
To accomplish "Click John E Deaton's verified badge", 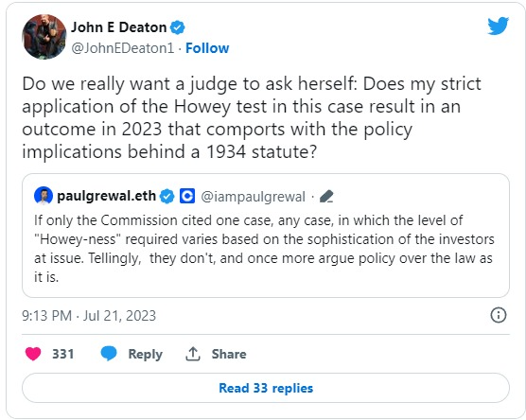I will pyautogui.click(x=178, y=27).
